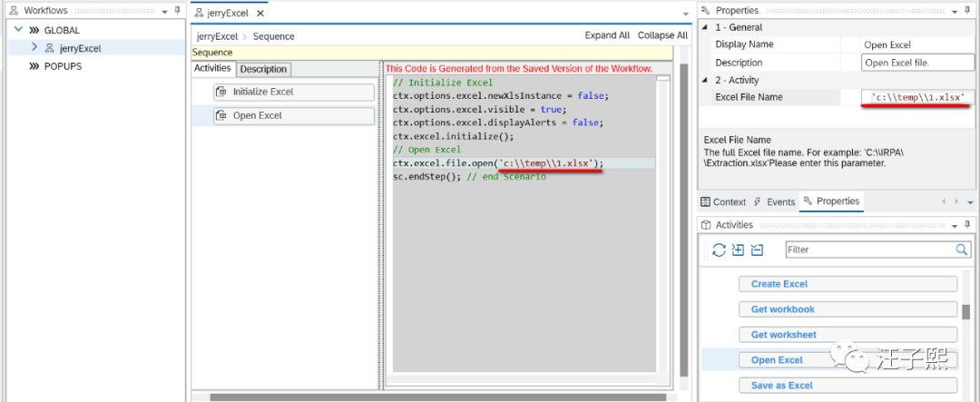Click Sequence in the breadcrumb
The width and height of the screenshot is (980, 402).
tap(273, 36)
